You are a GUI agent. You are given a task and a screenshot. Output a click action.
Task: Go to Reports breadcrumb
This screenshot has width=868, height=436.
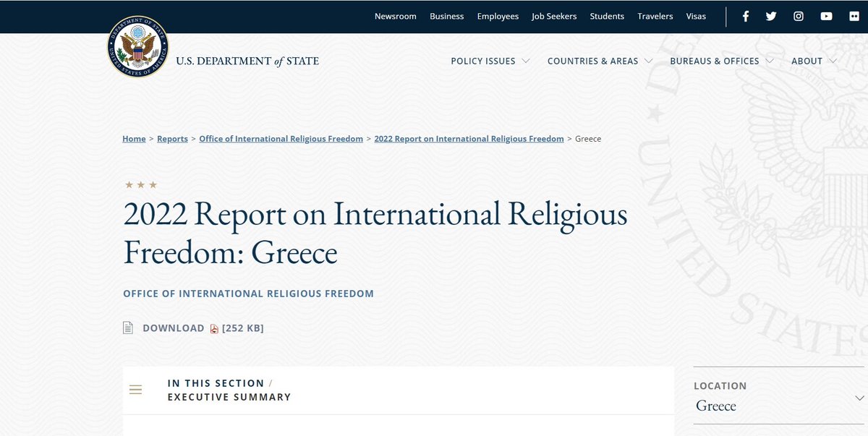[x=172, y=139]
